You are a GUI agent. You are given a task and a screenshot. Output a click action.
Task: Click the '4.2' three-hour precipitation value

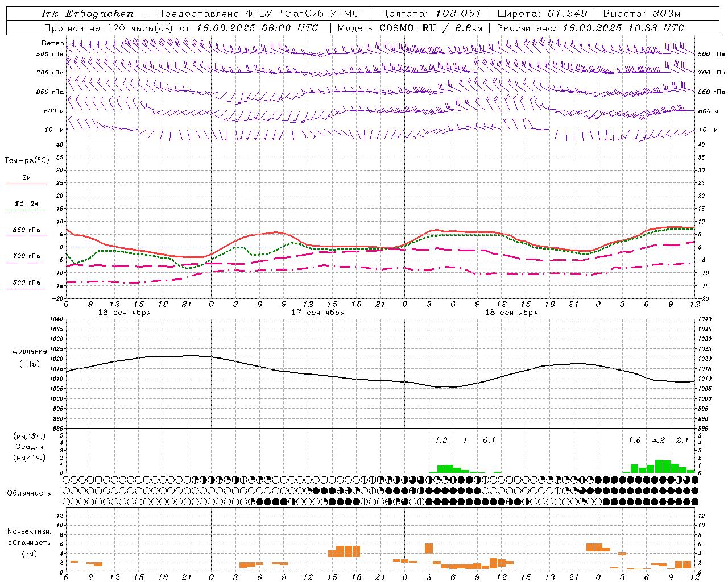[659, 440]
